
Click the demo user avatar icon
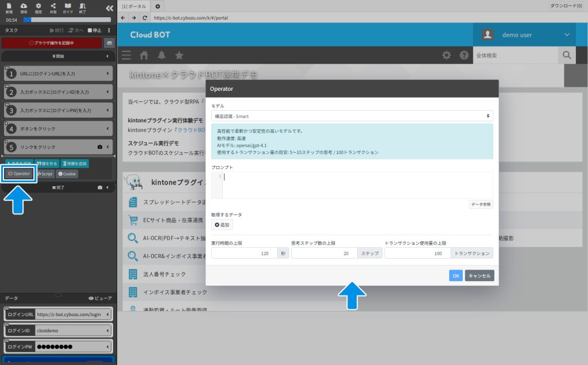pos(488,35)
